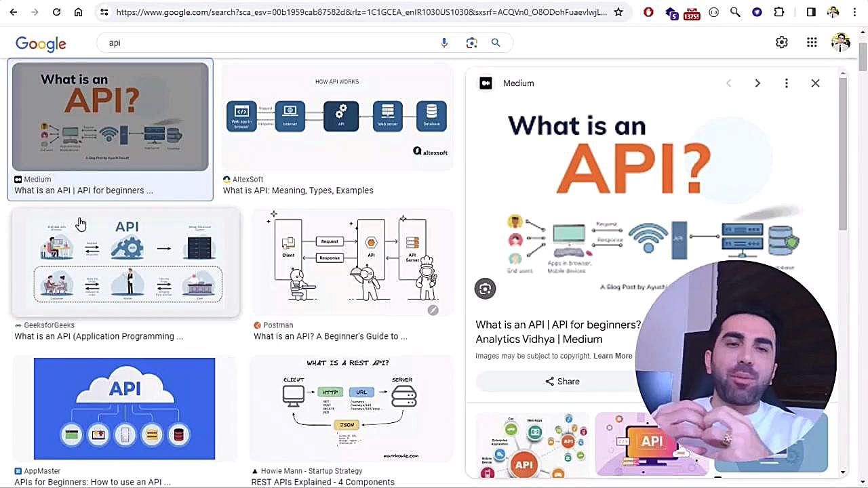Open Google apps grid
Image resolution: width=868 pixels, height=488 pixels.
[x=812, y=43]
